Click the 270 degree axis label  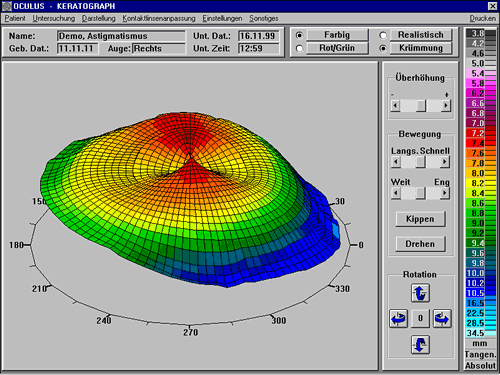[x=190, y=332]
